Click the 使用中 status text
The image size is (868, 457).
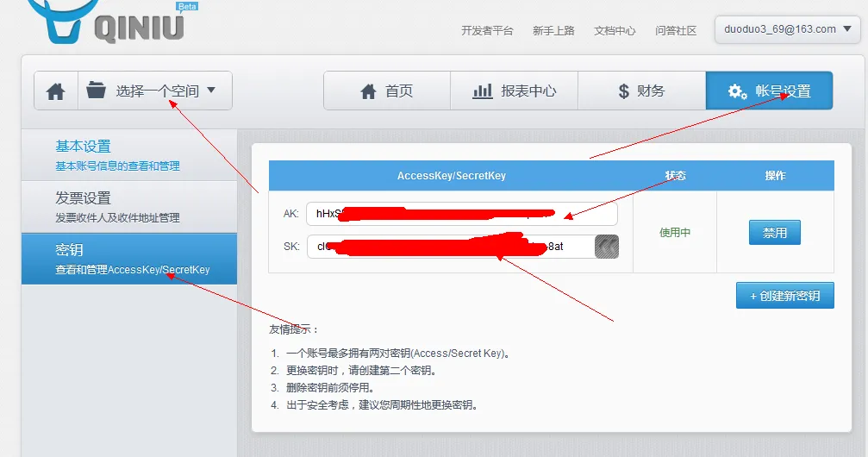[x=675, y=233]
